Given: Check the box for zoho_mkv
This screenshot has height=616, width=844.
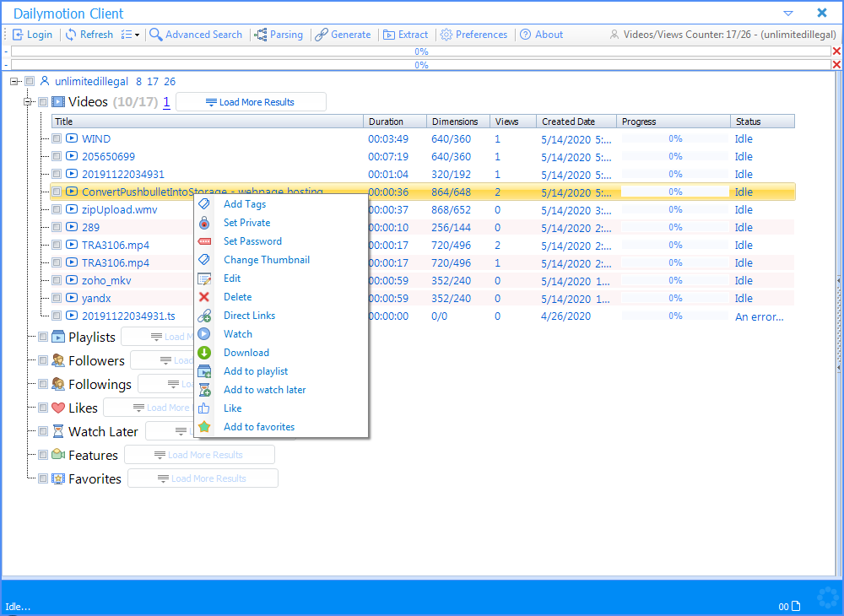Looking at the screenshot, I should [57, 280].
